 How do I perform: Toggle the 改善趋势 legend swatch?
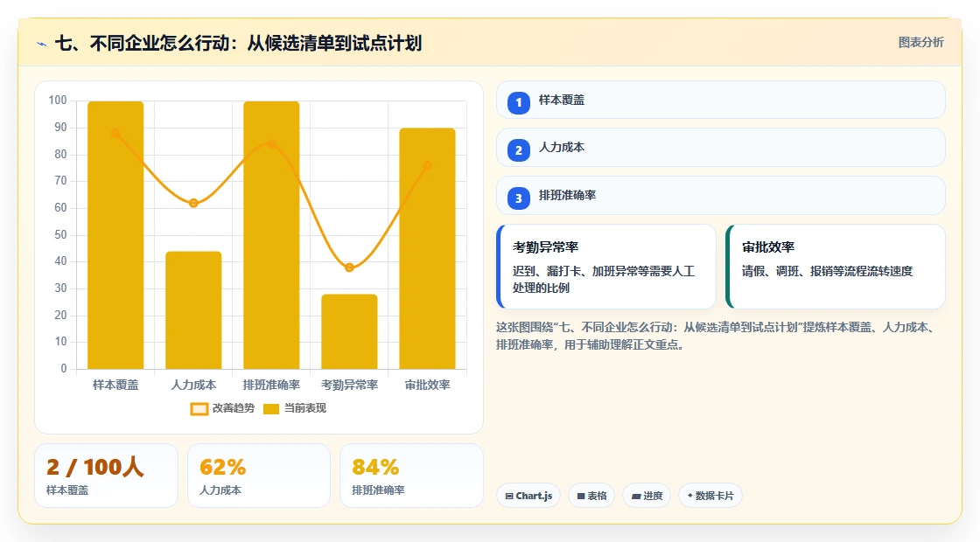(199, 409)
